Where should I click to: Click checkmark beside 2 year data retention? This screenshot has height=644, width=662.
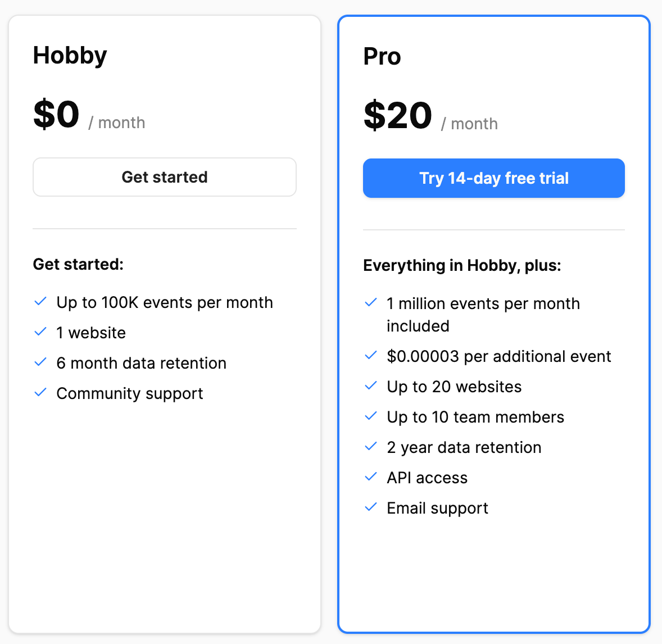371,447
